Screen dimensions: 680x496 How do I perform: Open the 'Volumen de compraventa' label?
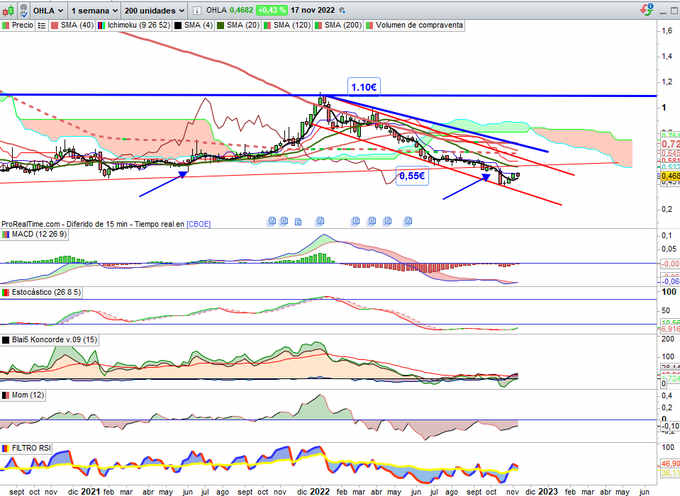tap(415, 26)
